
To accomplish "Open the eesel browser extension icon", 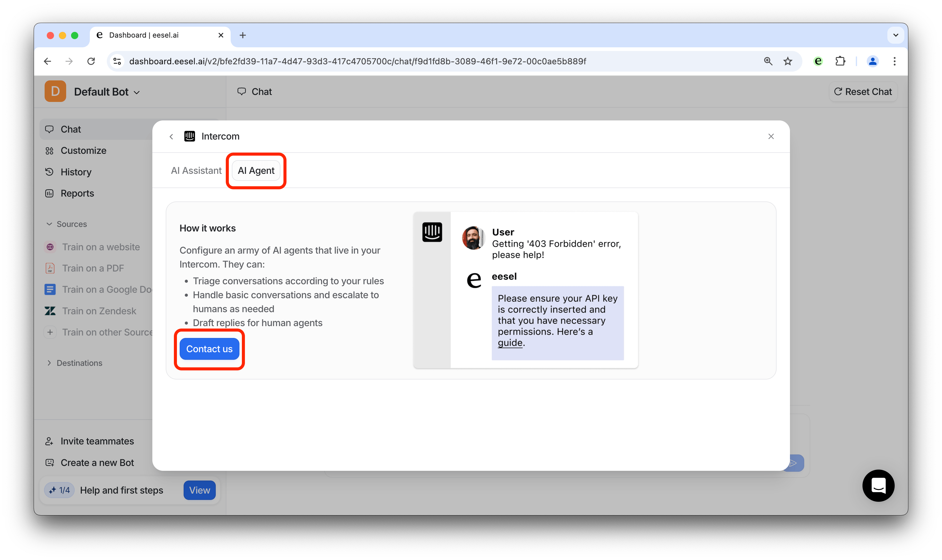I will coord(818,61).
